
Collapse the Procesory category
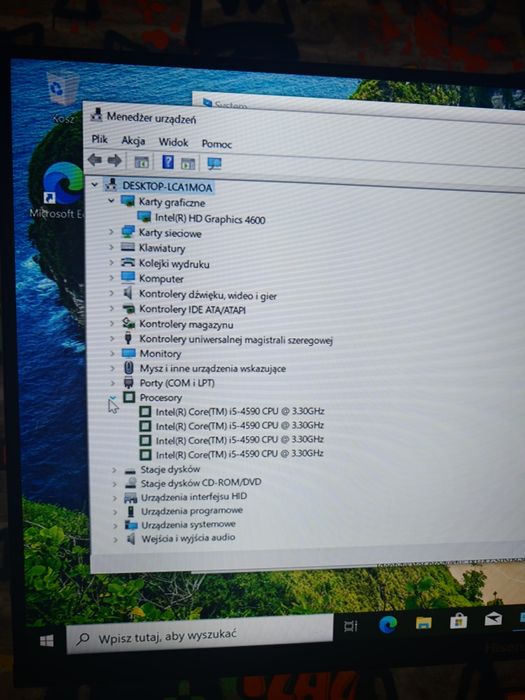coord(113,397)
